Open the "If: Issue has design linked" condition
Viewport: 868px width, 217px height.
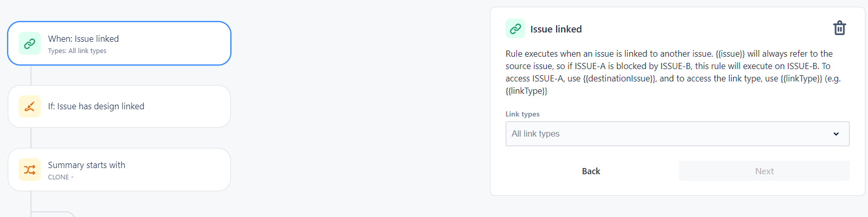(119, 107)
